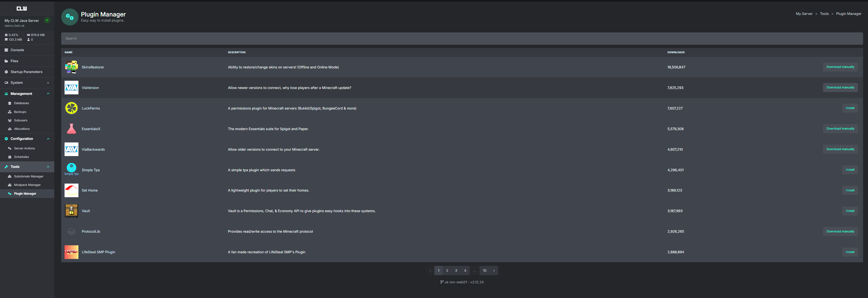868x298 pixels.
Task: Go to the next page arrow
Action: tap(494, 270)
